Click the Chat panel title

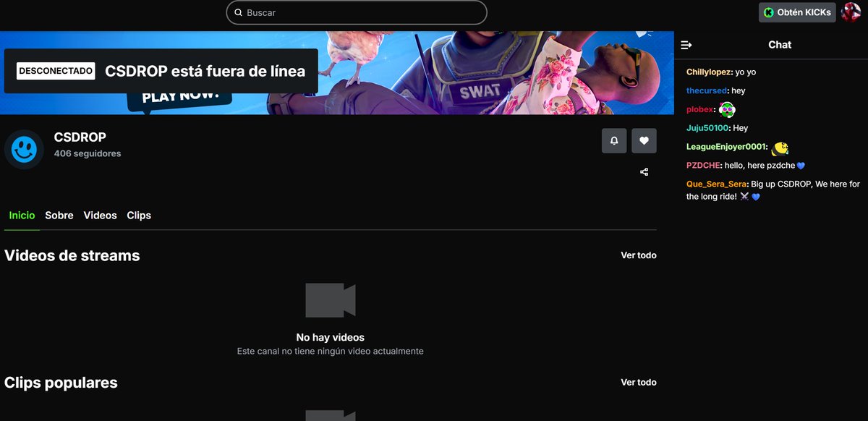(780, 45)
